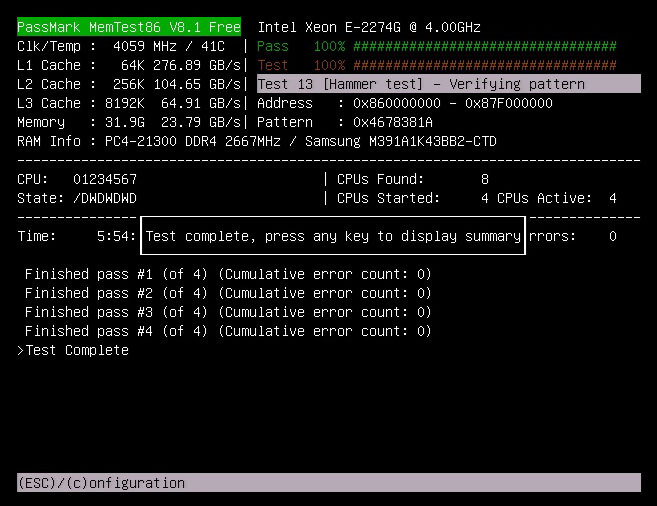Select the L1 Cache 64K 276.89 GB/s row
This screenshot has width=657, height=506.
pos(129,65)
